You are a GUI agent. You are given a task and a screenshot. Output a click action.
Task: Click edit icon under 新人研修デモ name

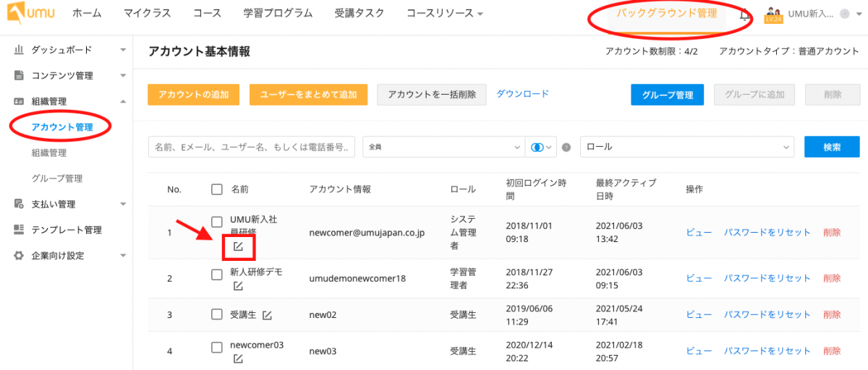coord(238,286)
